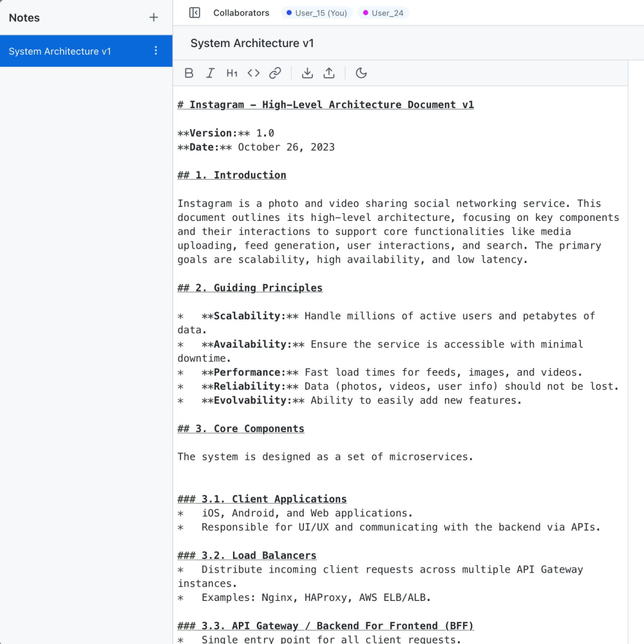Toggle bold formatting
This screenshot has width=644, height=644.
pos(189,73)
